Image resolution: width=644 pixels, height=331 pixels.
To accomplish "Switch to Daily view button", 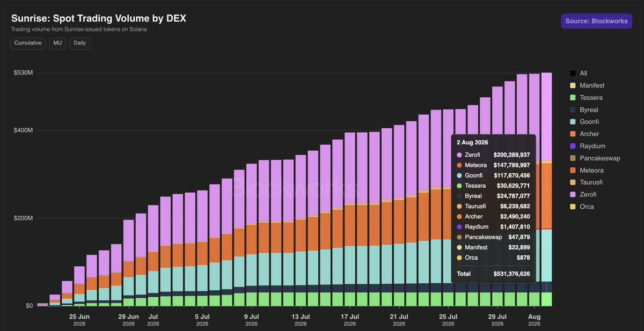I will tap(80, 43).
